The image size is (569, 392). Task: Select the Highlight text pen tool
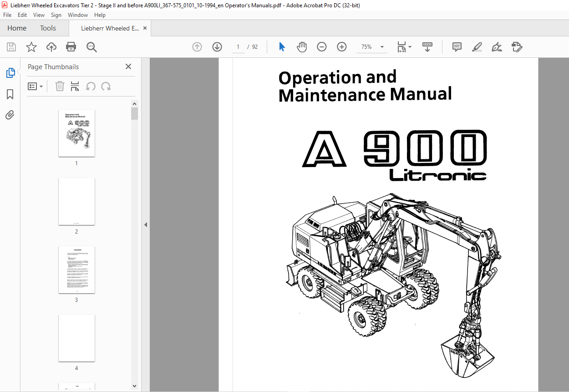pyautogui.click(x=477, y=47)
